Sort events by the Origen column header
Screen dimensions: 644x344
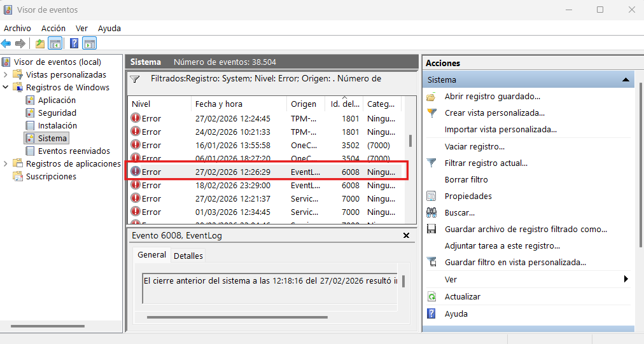pyautogui.click(x=305, y=104)
